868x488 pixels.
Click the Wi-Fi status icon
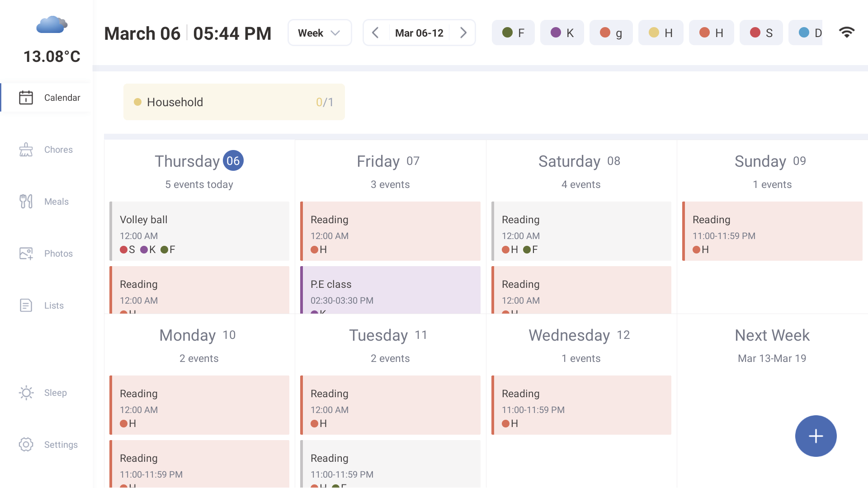pyautogui.click(x=848, y=32)
